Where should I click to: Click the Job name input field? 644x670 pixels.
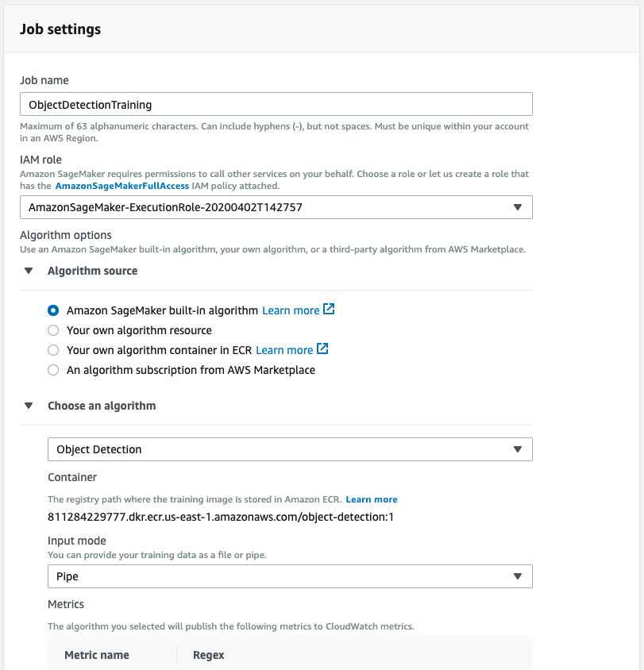(x=276, y=104)
